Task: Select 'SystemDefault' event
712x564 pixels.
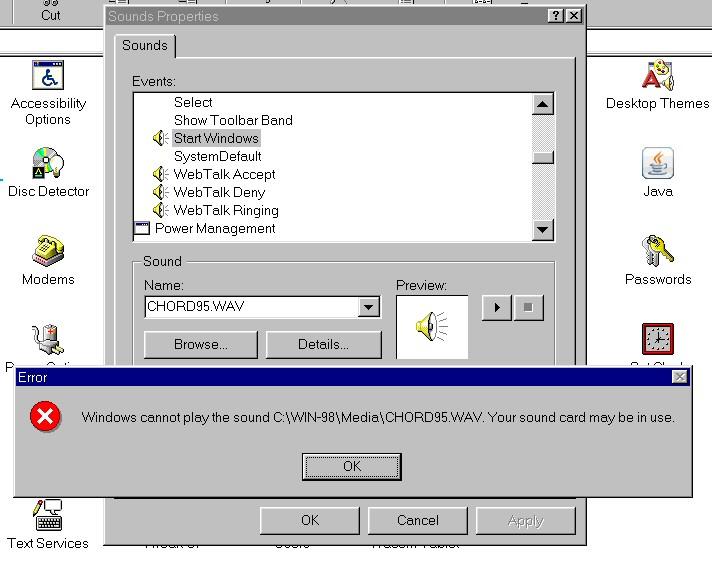Action: click(218, 156)
